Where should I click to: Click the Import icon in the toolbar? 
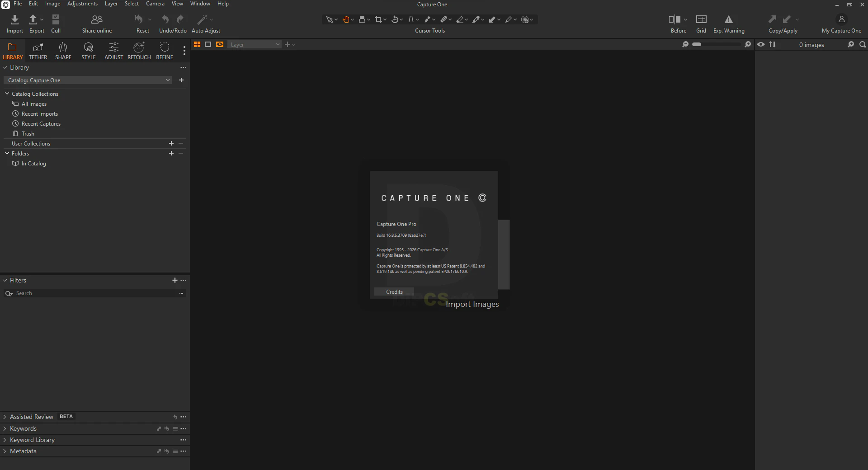click(x=15, y=19)
